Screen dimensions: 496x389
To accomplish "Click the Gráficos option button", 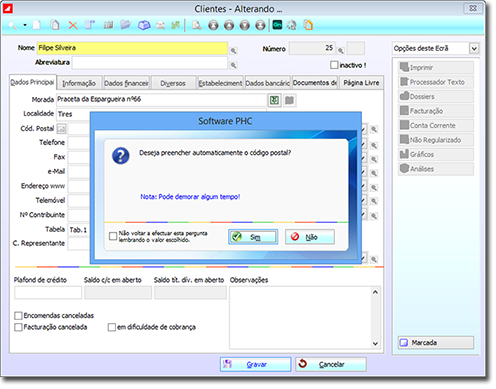I will pos(436,154).
